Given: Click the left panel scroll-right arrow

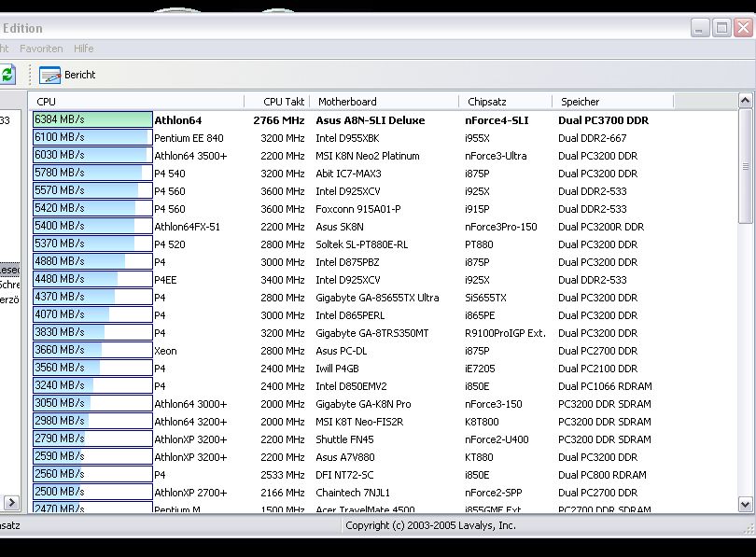Looking at the screenshot, I should pos(12,503).
